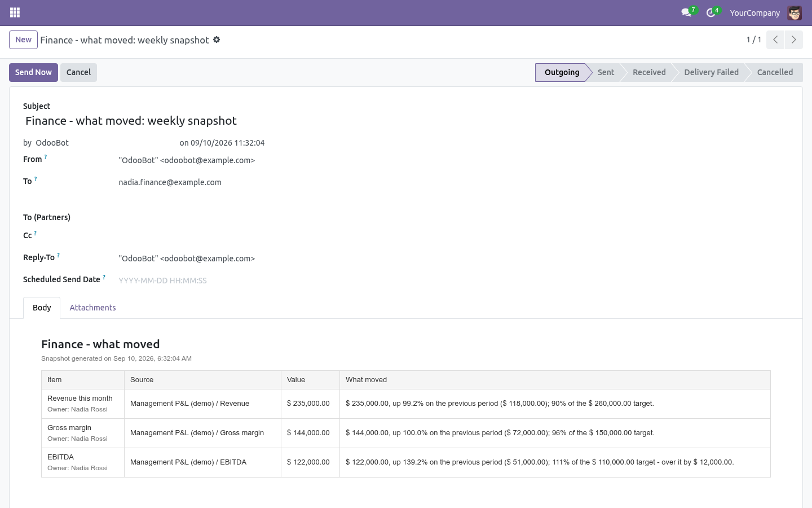Open the apps grid menu

tap(15, 12)
